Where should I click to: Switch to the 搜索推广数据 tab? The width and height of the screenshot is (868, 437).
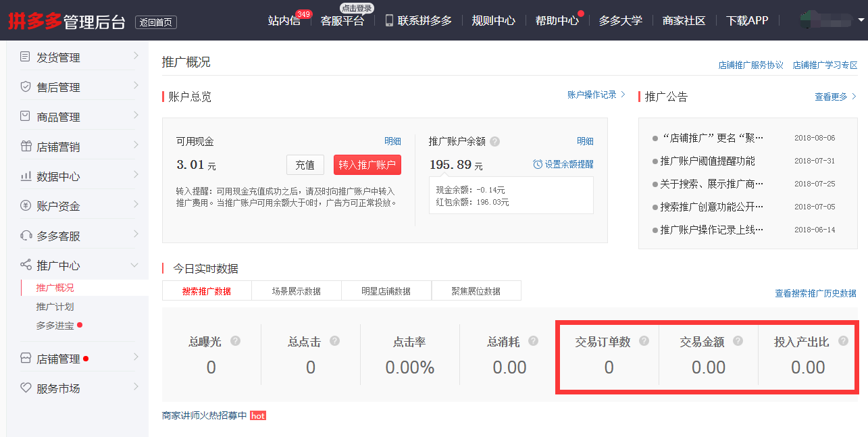(x=207, y=291)
